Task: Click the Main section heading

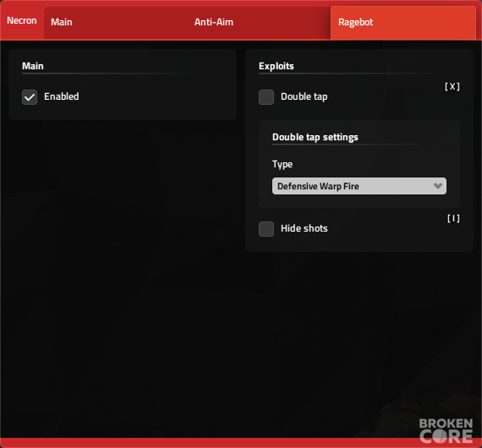Action: (x=33, y=66)
